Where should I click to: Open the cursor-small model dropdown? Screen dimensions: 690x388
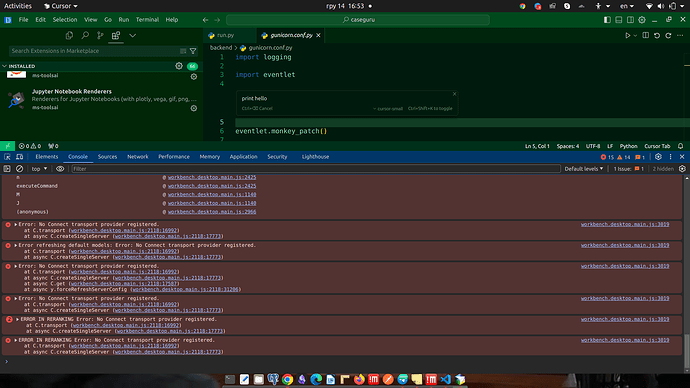tap(388, 109)
